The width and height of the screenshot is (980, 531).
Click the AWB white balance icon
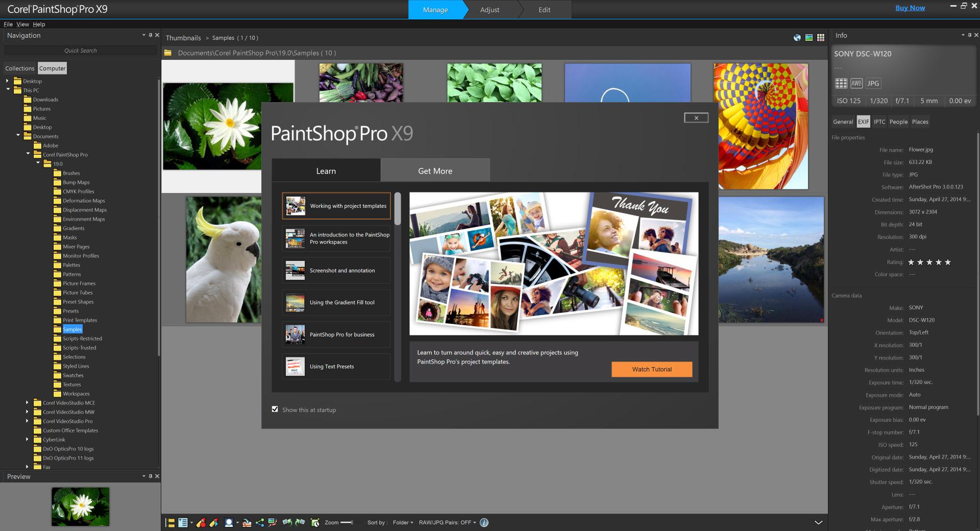[x=856, y=83]
